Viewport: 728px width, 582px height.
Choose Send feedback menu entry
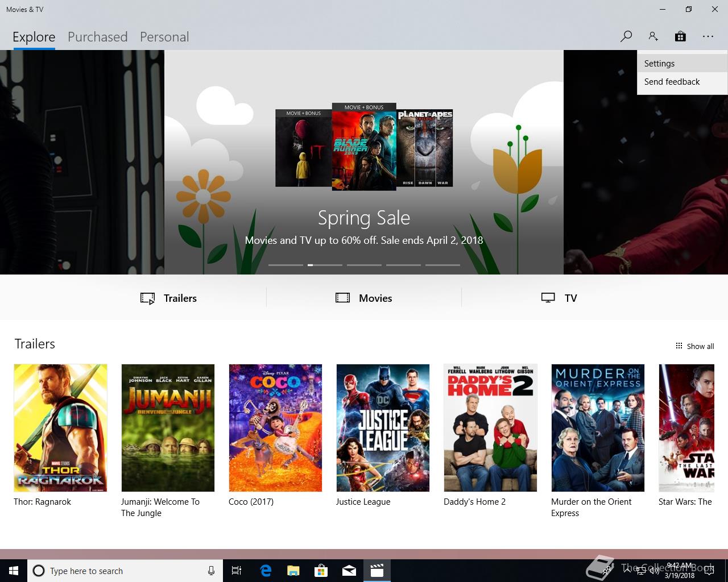tap(682, 82)
